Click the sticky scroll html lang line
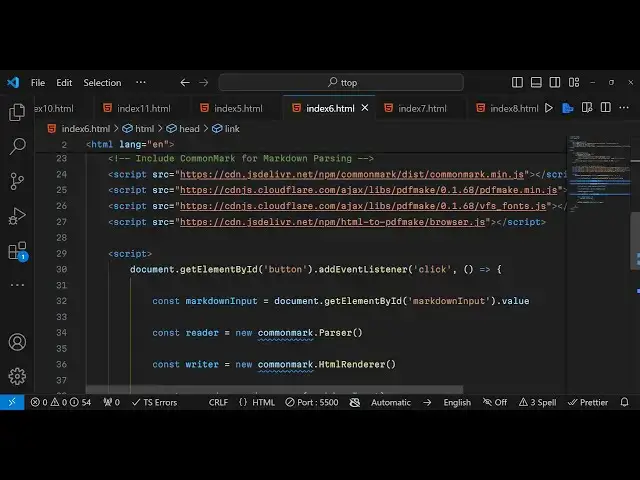This screenshot has height=480, width=640. (130, 144)
